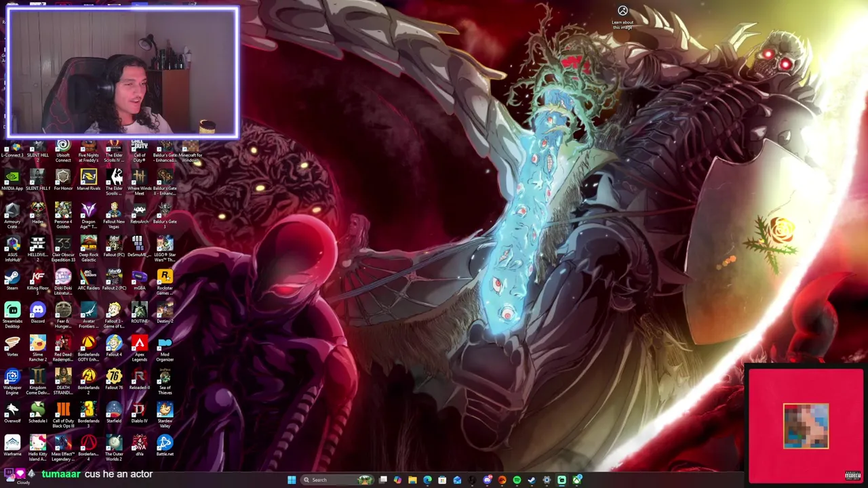The width and height of the screenshot is (868, 488).
Task: Open the Vortex mod manager icon
Action: click(x=12, y=346)
